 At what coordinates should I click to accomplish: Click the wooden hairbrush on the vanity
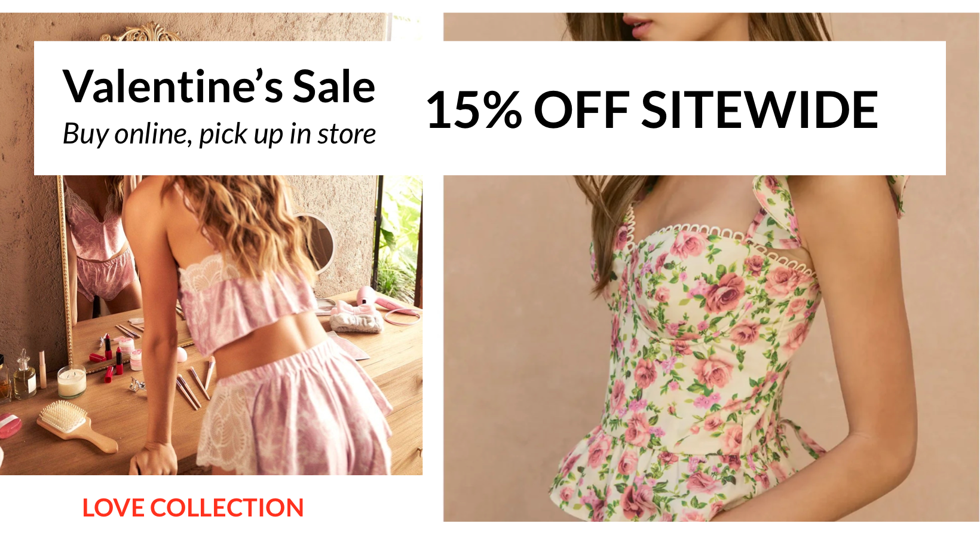[78, 426]
